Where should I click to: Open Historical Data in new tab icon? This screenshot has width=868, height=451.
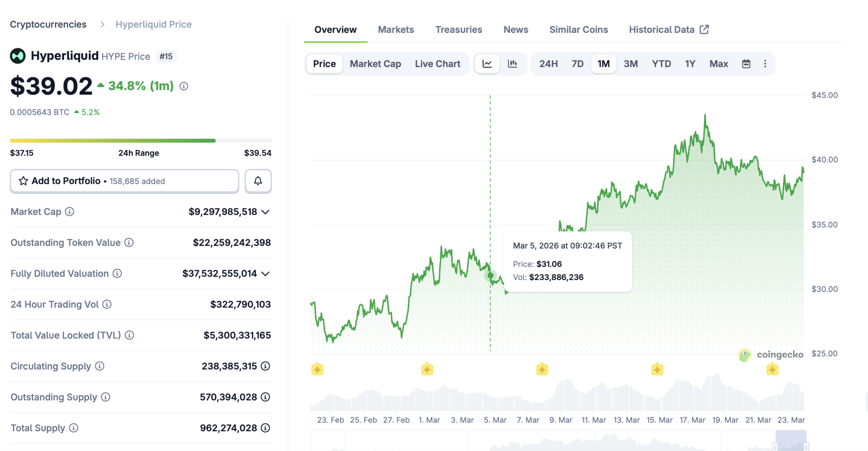tap(705, 30)
